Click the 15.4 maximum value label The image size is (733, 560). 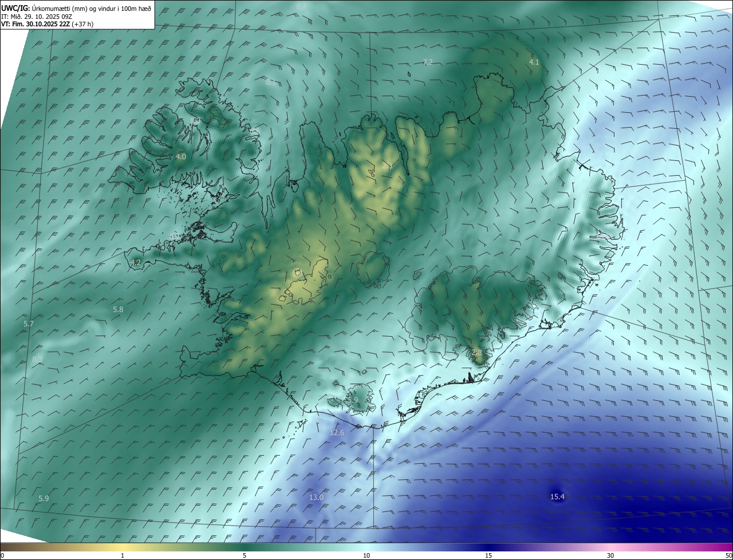tap(557, 496)
